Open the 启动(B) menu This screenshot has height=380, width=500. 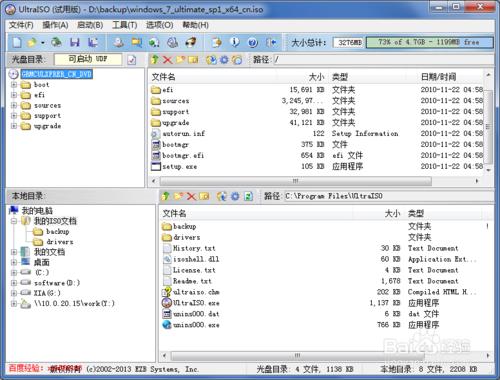(90, 25)
